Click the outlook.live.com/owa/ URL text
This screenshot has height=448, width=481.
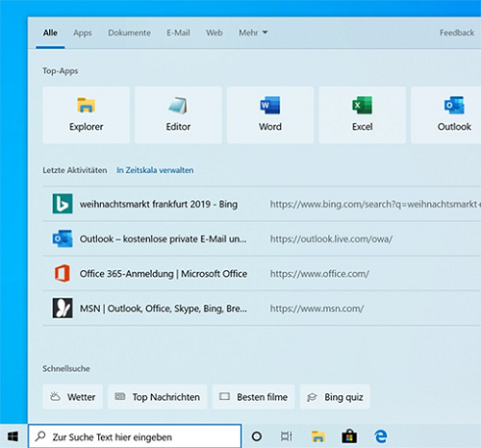coord(331,239)
